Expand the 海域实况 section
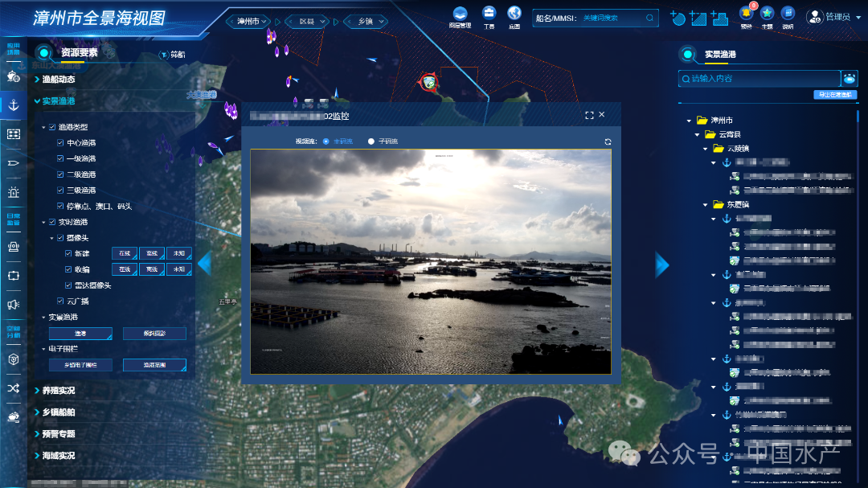This screenshot has width=868, height=488. [55, 455]
